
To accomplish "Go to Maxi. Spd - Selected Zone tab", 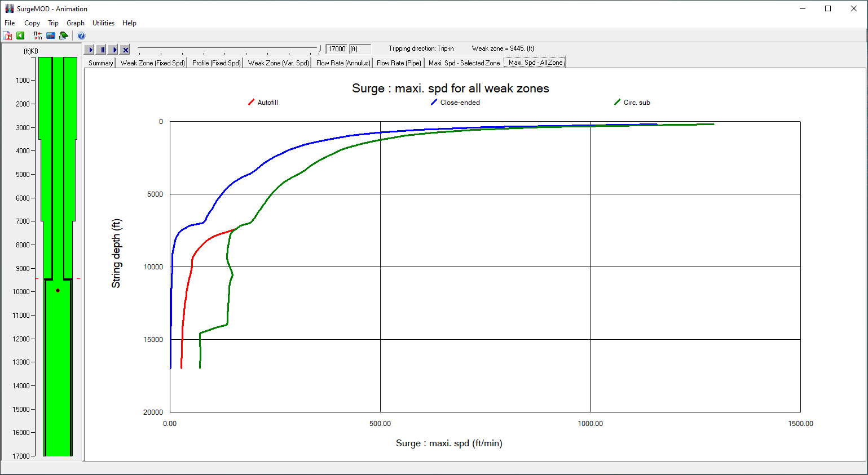I will [x=464, y=63].
